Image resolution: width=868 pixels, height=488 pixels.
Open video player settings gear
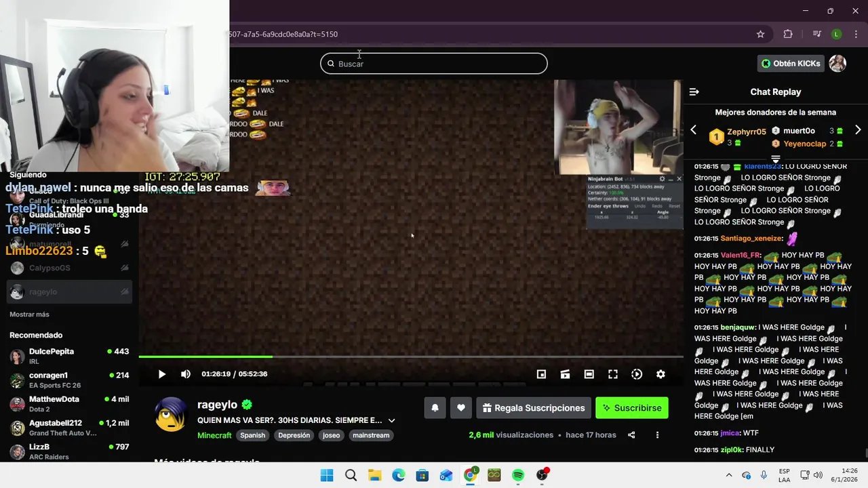point(660,374)
